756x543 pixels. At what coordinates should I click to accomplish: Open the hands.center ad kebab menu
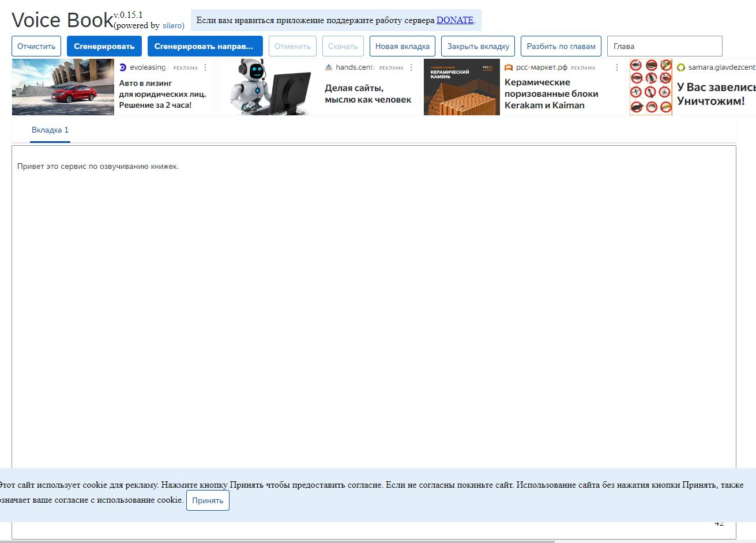pyautogui.click(x=411, y=67)
